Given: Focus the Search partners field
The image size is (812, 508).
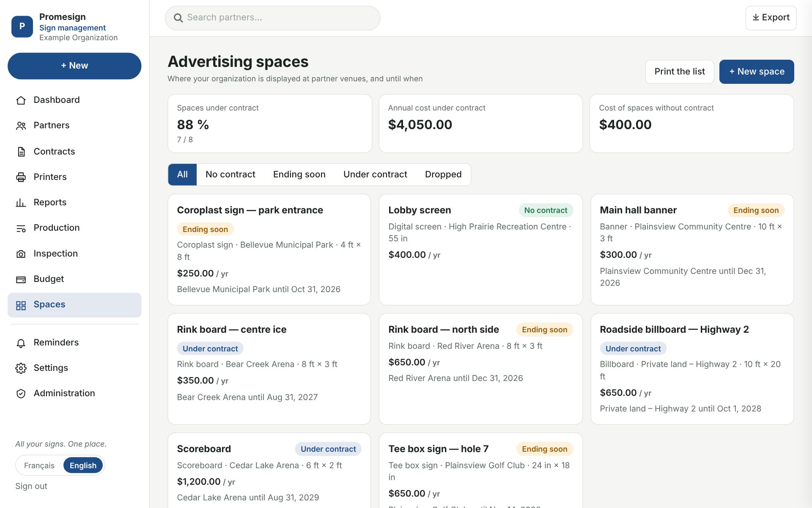Looking at the screenshot, I should 272,18.
